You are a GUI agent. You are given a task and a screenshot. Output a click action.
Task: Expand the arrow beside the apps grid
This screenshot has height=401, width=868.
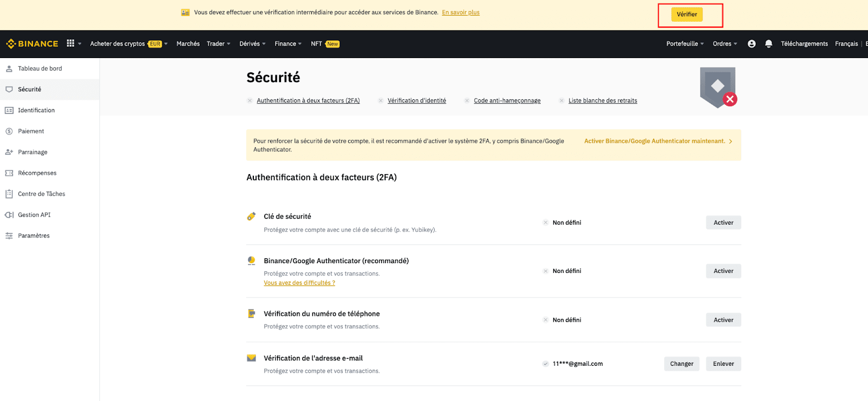click(80, 44)
